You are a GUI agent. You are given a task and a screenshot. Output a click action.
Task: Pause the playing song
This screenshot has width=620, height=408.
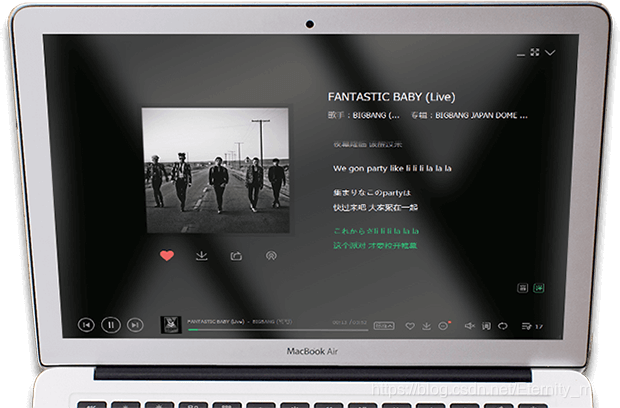tap(111, 325)
